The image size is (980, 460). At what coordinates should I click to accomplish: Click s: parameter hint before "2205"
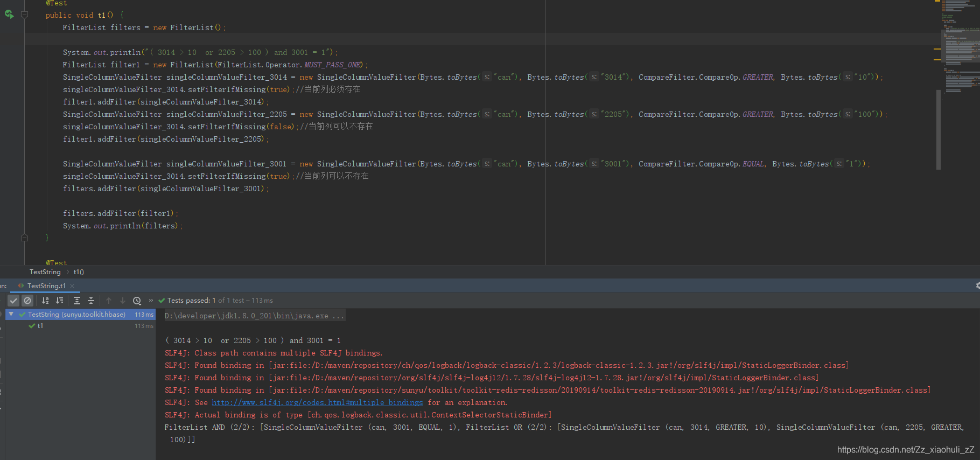(x=594, y=114)
